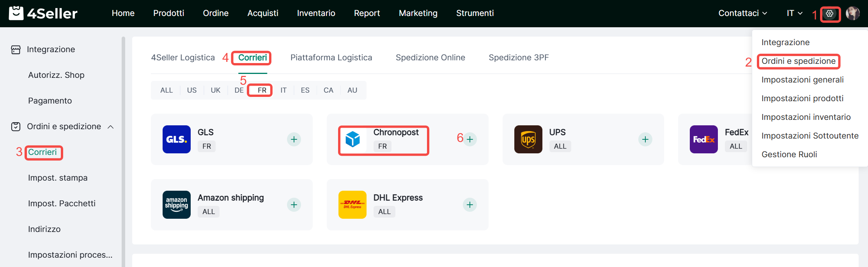
Task: Open the user profile avatar
Action: tap(852, 14)
